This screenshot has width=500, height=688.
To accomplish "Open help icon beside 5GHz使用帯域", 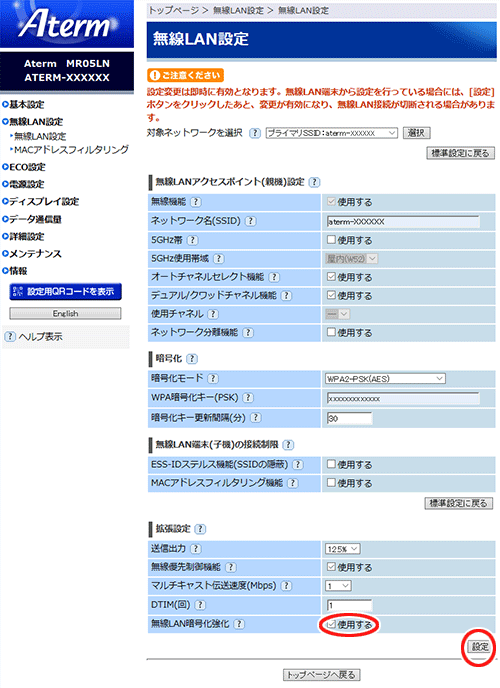I will point(218,258).
